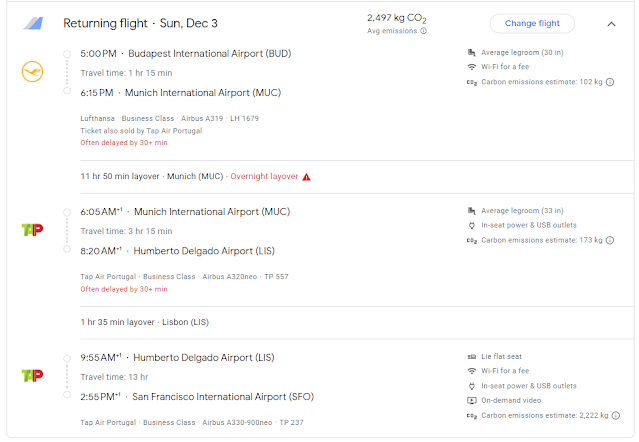Viewport: 639px width, 442px height.
Task: Click the Lie flat seat icon
Action: pyautogui.click(x=472, y=356)
